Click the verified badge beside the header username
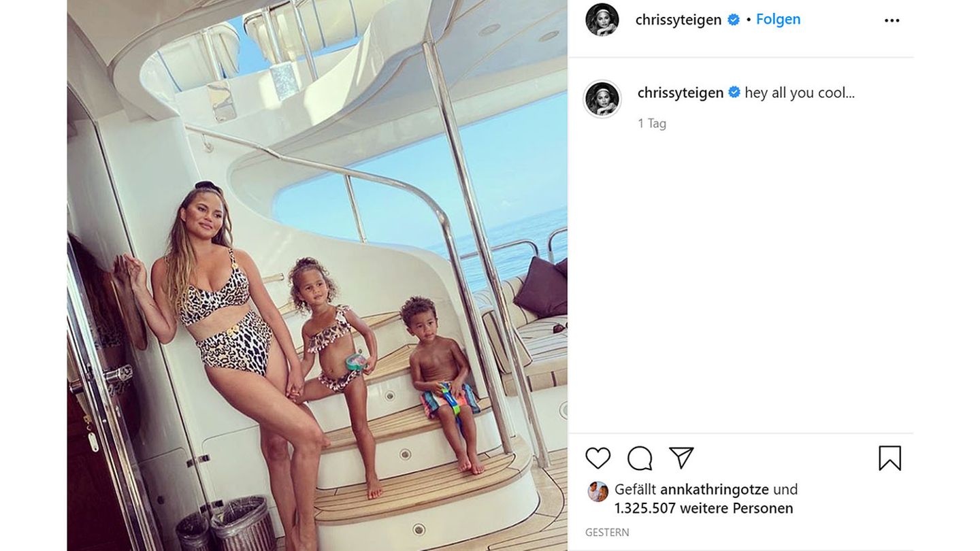980x551 pixels. [734, 20]
